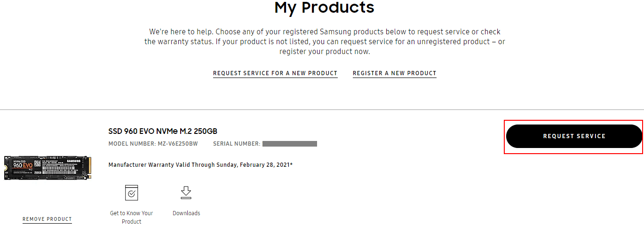
Task: Follow the Register a New Product link
Action: click(x=395, y=73)
